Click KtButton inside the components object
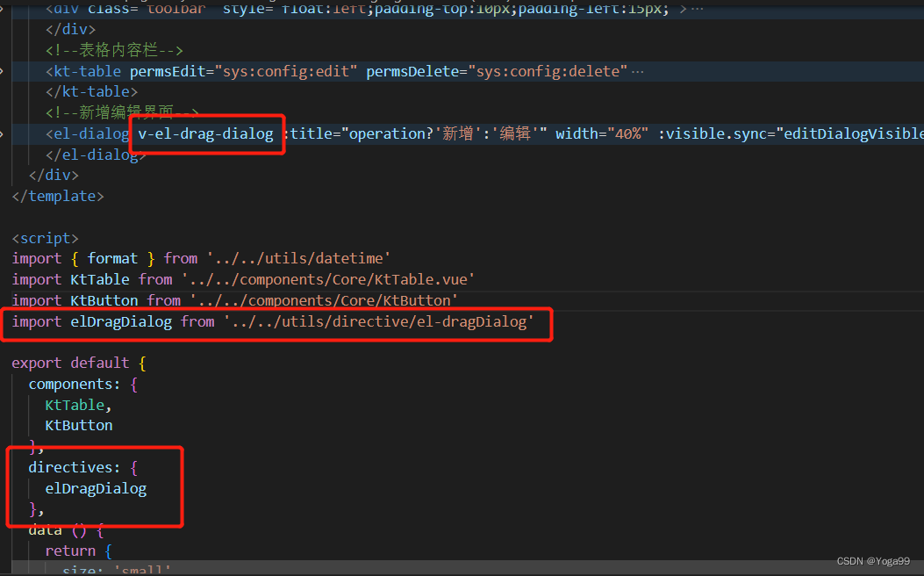This screenshot has height=576, width=924. click(x=79, y=425)
